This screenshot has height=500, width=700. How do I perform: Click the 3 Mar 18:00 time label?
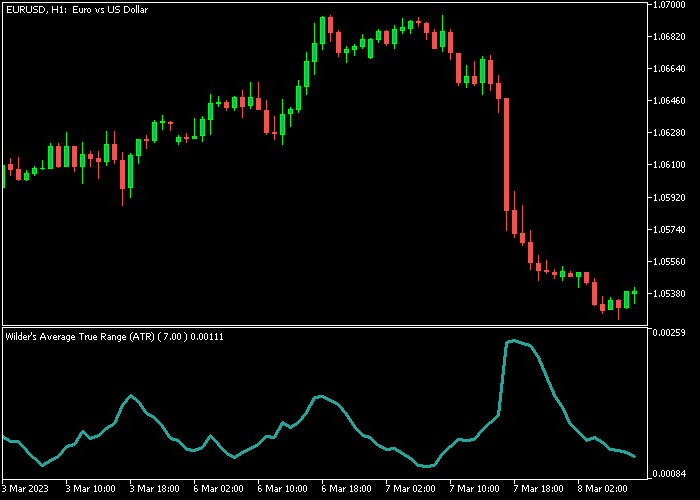[154, 489]
